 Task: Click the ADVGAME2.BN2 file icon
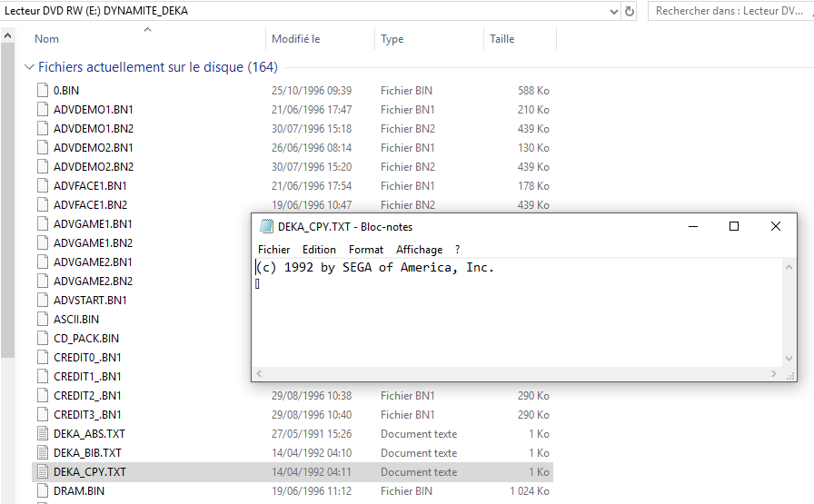point(43,282)
